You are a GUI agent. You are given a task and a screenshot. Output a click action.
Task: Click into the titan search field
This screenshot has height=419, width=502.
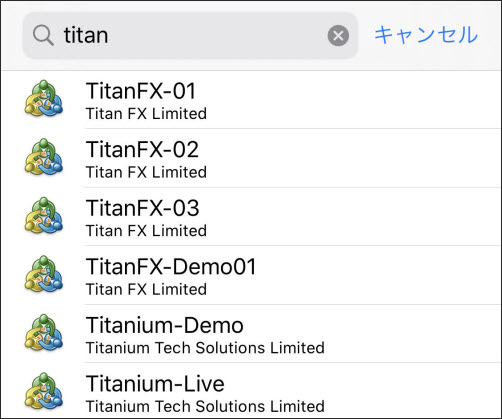(x=190, y=36)
